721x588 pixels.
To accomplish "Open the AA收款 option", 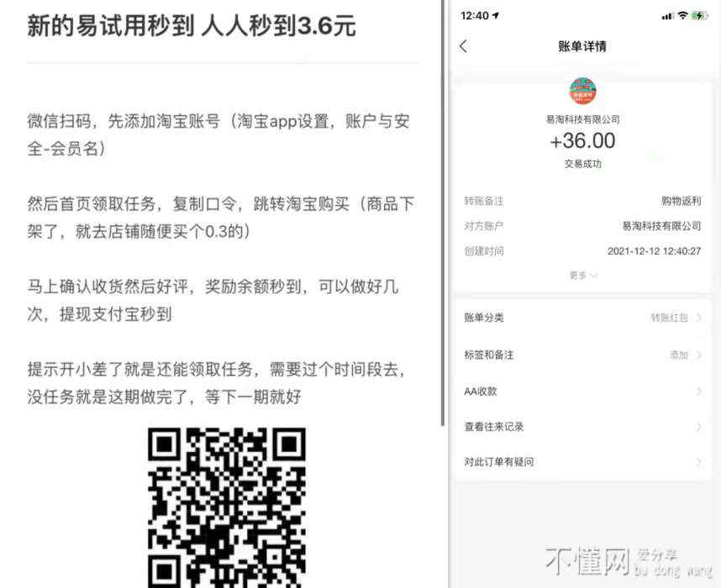I will (x=582, y=391).
